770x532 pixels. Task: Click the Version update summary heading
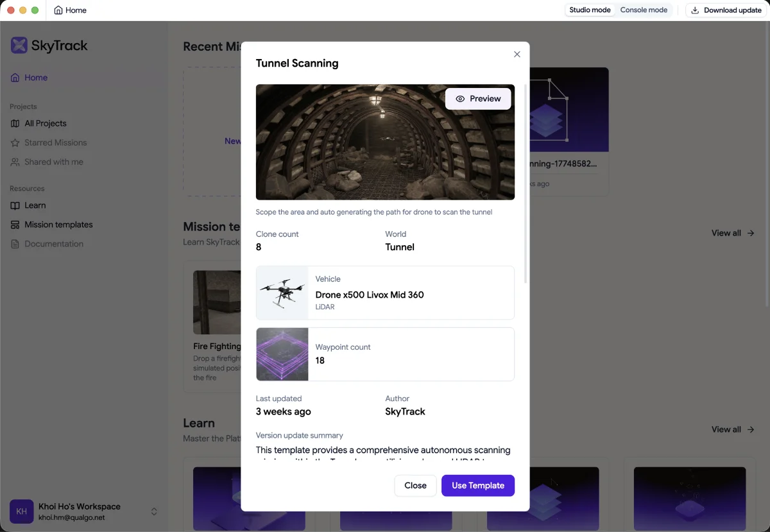click(300, 435)
